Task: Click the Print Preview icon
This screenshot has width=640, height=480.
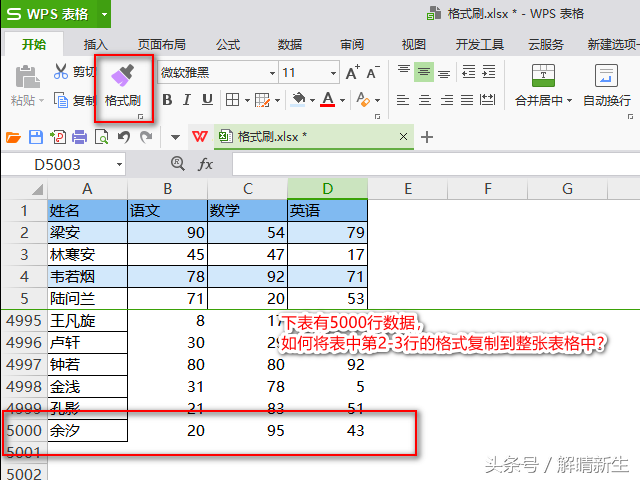Action: pos(102,137)
